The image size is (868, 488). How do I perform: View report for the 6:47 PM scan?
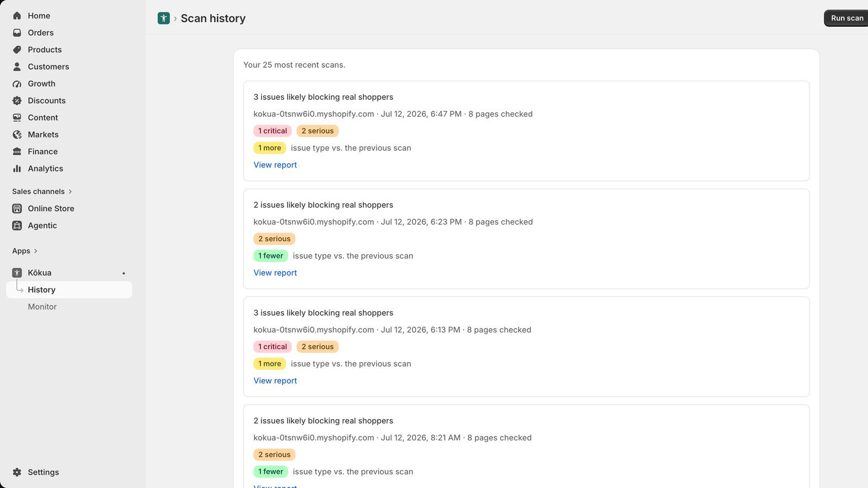tap(275, 165)
